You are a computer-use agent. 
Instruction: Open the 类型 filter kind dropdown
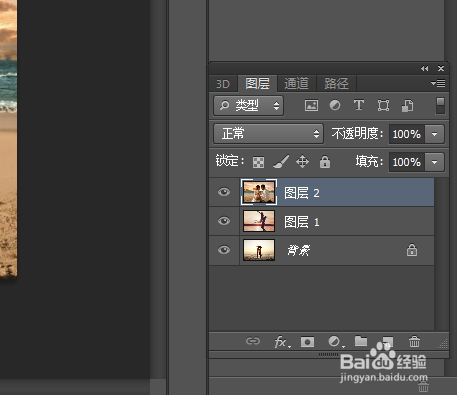point(249,106)
